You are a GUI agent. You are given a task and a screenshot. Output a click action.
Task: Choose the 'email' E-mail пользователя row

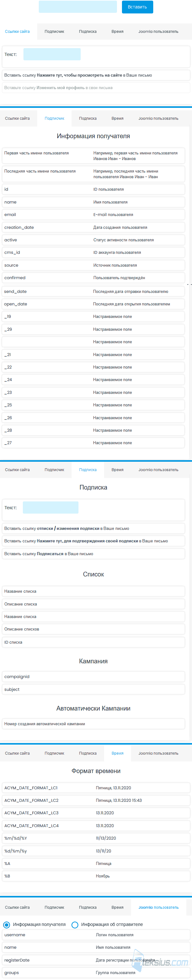(93, 214)
